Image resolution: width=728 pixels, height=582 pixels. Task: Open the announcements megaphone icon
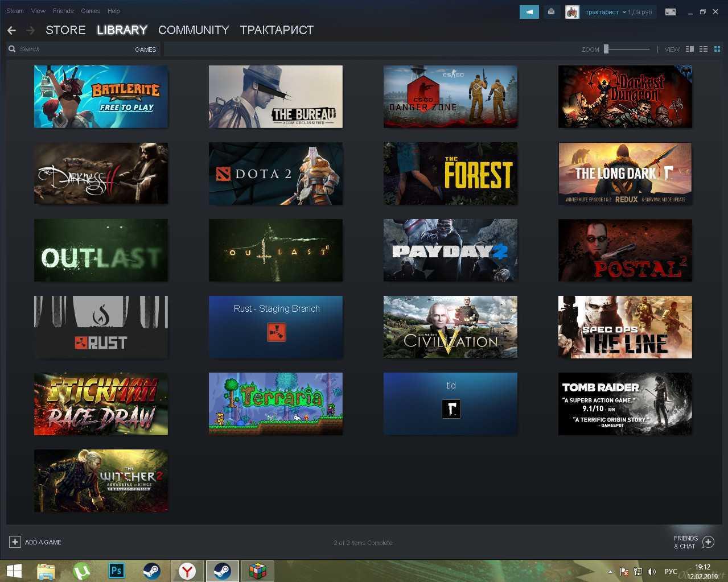click(529, 11)
